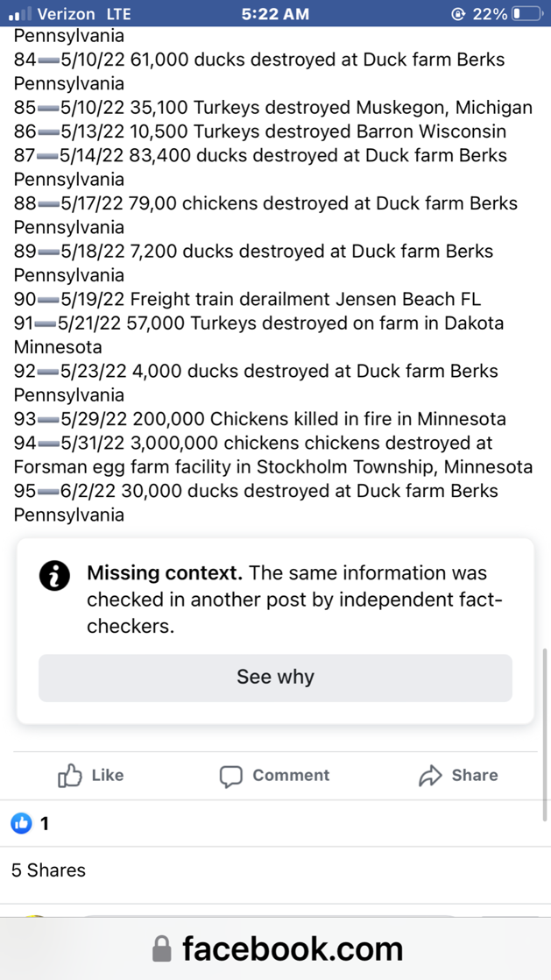Image resolution: width=551 pixels, height=980 pixels.
Task: Tap the Like label to react
Action: click(x=108, y=775)
